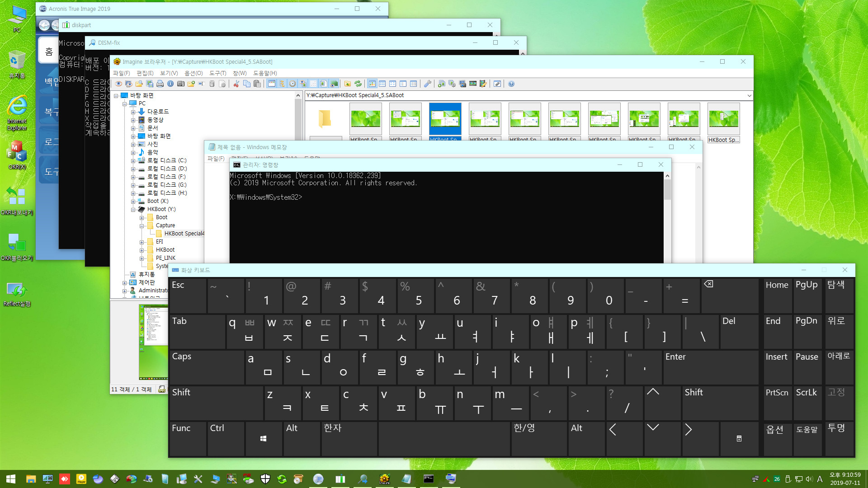This screenshot has width=868, height=488.
Task: Open the path dropdown in Imagine browser
Action: coord(749,95)
